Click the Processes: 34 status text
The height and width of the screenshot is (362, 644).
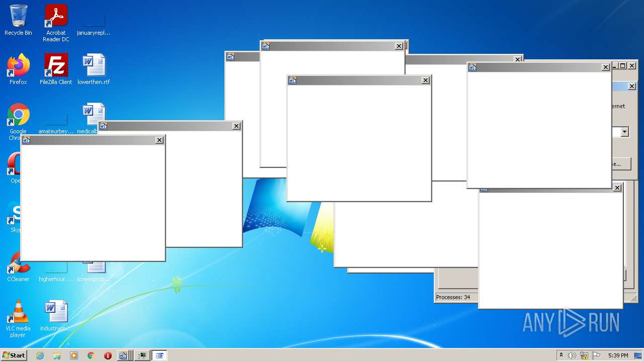[453, 297]
